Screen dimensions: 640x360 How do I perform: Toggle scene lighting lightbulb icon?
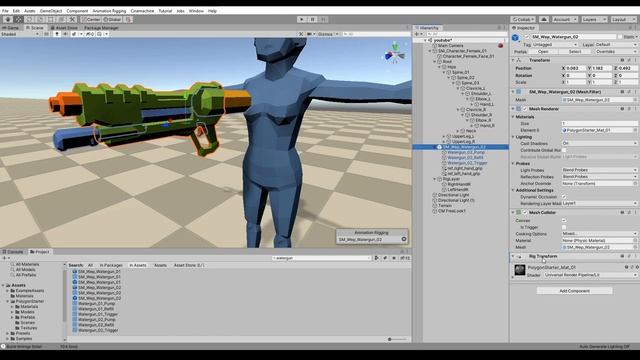57,34
